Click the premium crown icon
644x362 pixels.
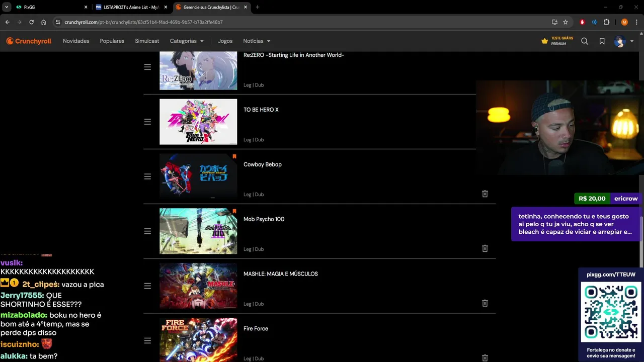click(x=544, y=41)
